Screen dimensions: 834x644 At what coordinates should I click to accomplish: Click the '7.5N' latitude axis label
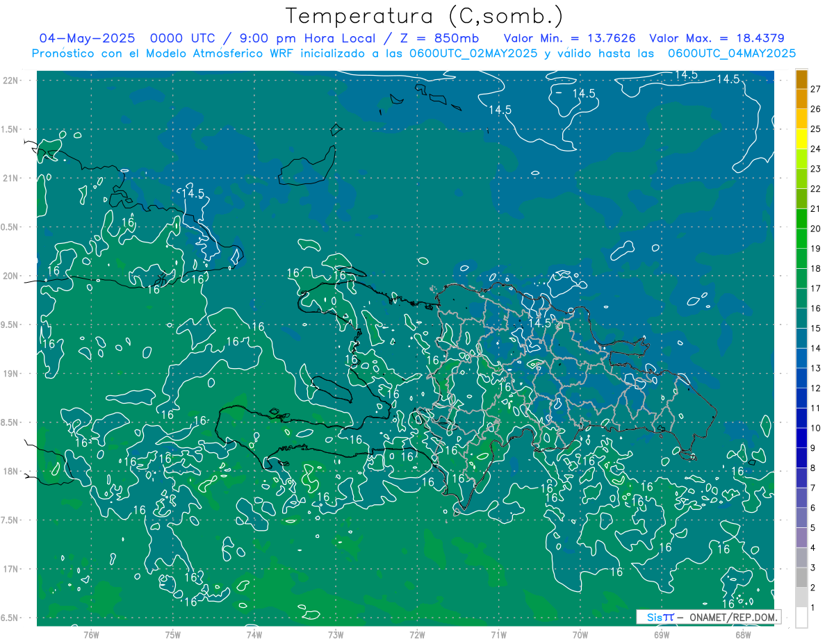click(10, 520)
